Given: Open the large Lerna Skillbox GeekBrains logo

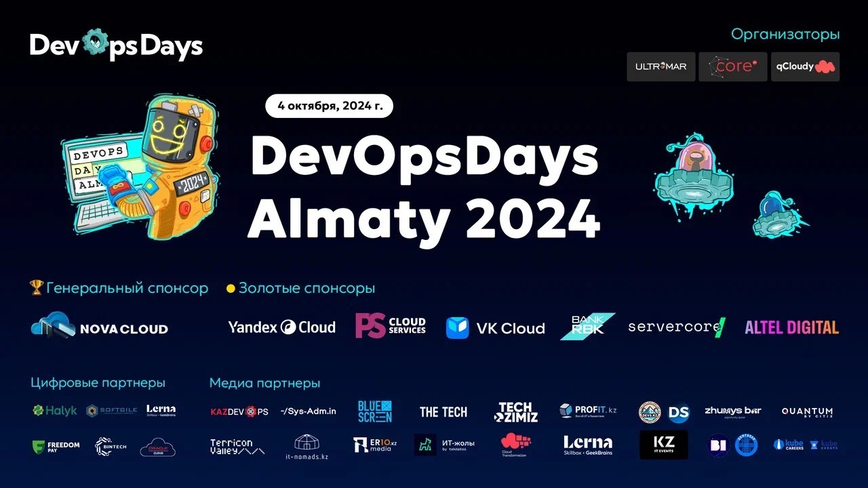Looking at the screenshot, I should coord(588,445).
